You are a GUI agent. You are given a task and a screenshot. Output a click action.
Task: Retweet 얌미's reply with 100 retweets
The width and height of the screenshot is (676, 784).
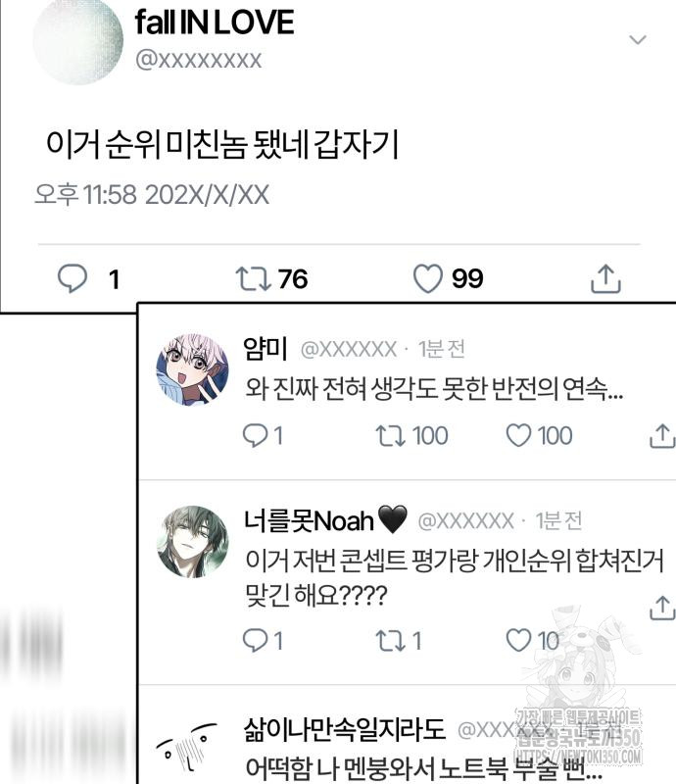(390, 435)
